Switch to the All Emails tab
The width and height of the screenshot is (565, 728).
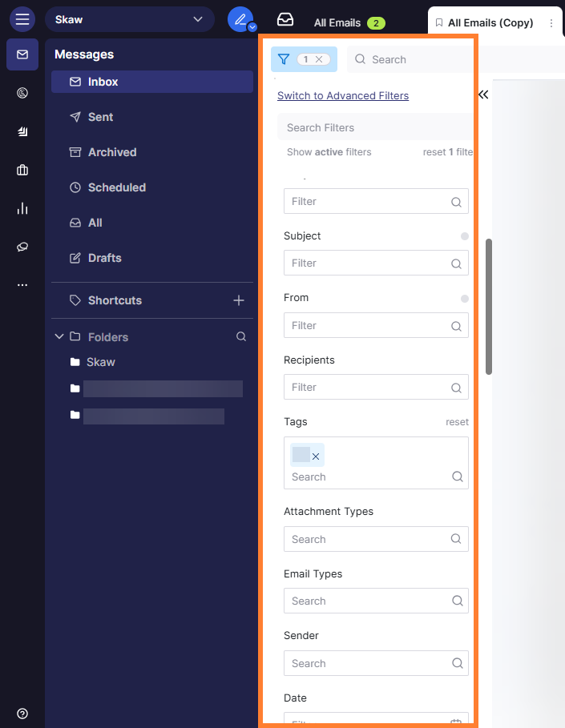click(337, 23)
